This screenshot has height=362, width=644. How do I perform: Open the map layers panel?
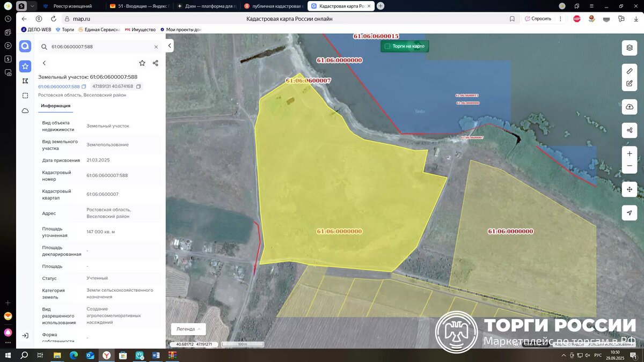[x=630, y=47]
